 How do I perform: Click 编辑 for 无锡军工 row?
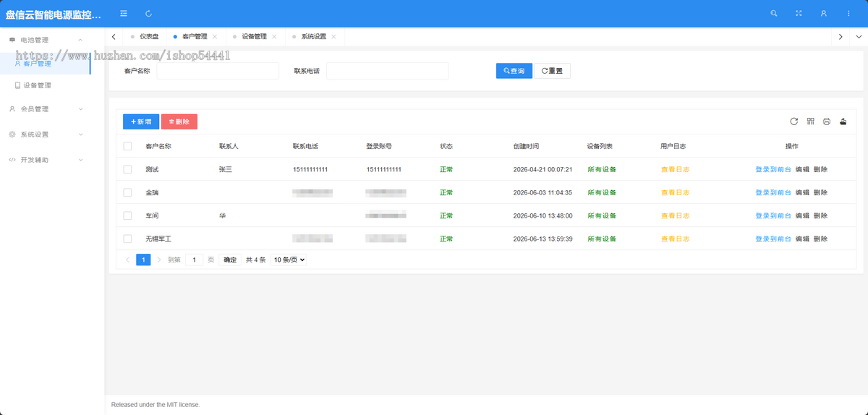coord(802,239)
